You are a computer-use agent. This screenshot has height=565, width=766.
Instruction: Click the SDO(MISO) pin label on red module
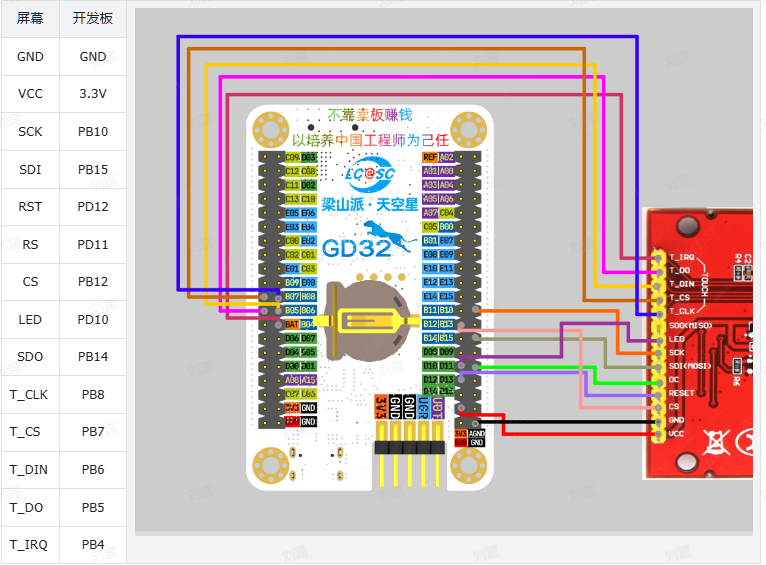(690, 325)
